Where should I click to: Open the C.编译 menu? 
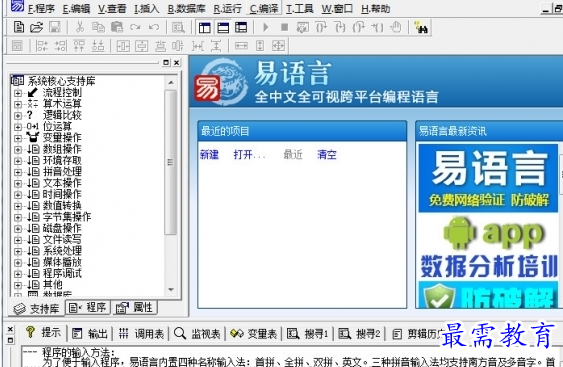pyautogui.click(x=264, y=9)
